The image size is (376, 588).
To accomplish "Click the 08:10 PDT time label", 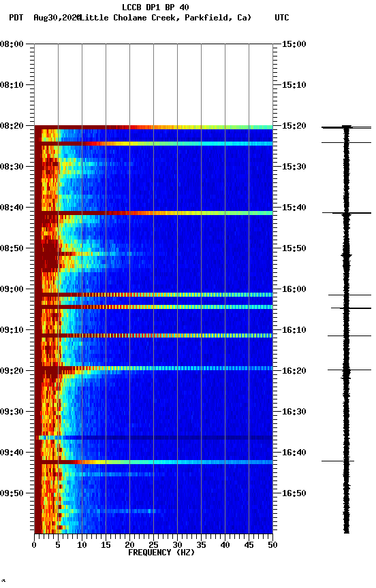I will (12, 85).
